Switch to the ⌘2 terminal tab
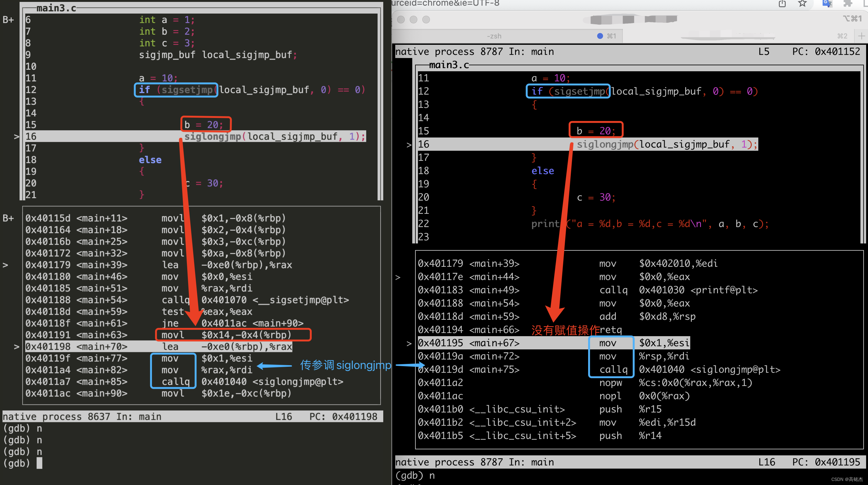This screenshot has width=868, height=485. (738, 36)
